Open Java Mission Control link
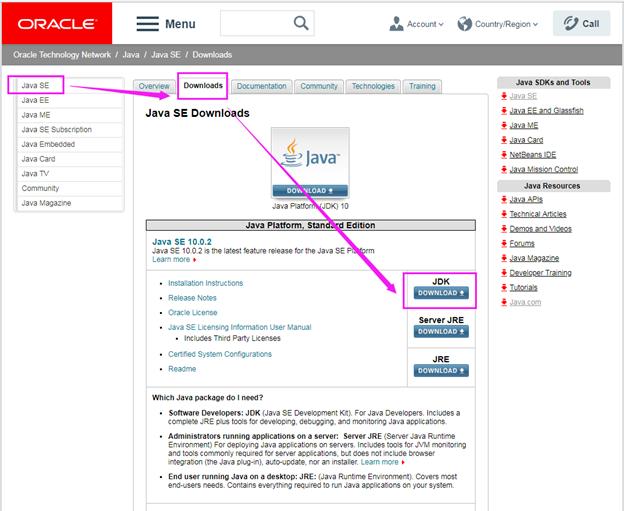 tap(544, 170)
